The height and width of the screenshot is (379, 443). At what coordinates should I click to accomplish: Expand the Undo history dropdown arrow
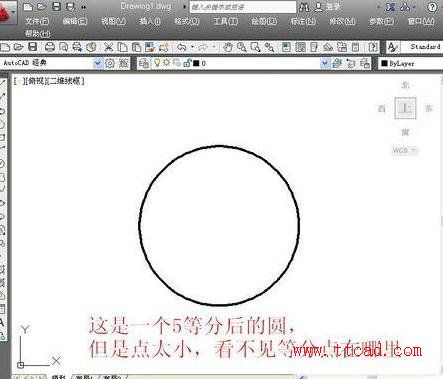coord(192,47)
